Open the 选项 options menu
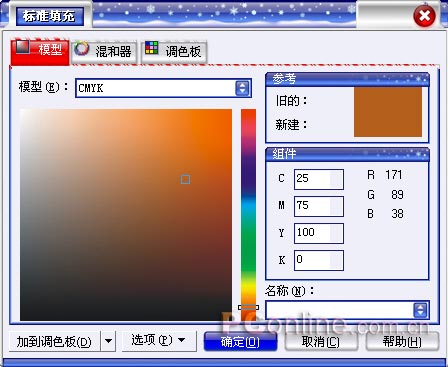 pyautogui.click(x=158, y=340)
